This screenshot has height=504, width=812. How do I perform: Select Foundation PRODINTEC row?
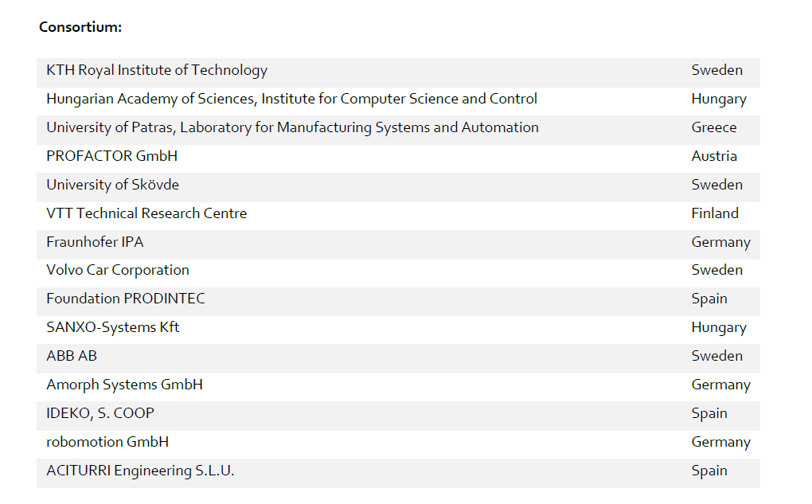126,299
